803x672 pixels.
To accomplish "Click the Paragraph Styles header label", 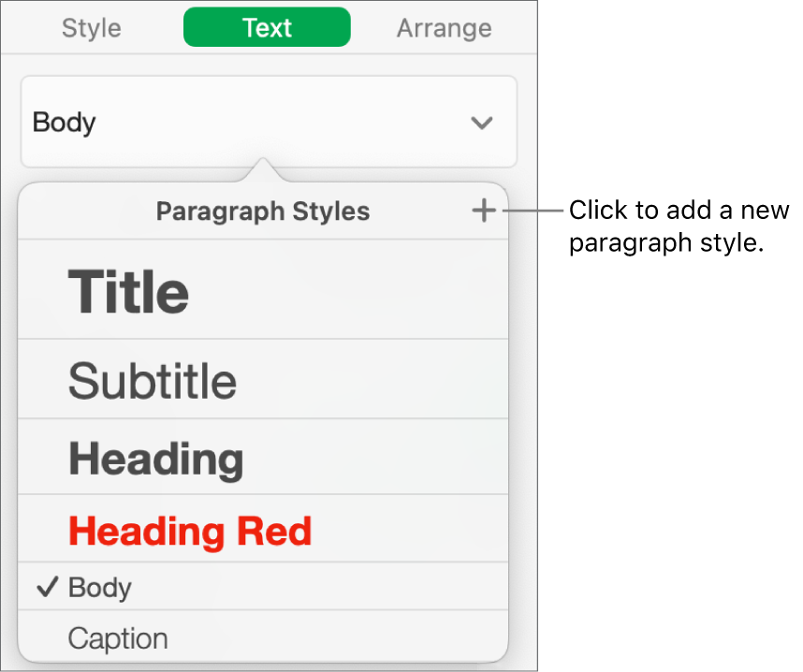I will click(x=262, y=212).
